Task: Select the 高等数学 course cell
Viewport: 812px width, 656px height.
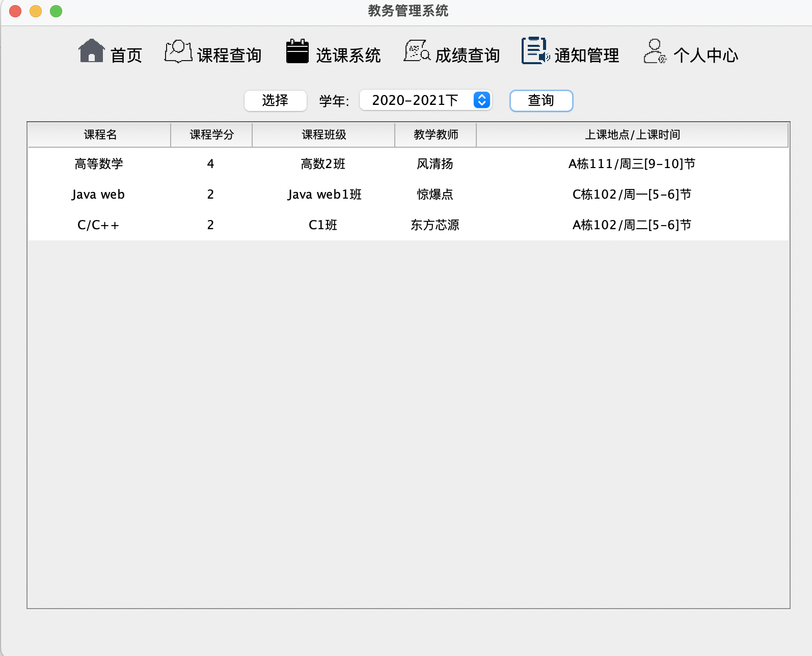Action: tap(99, 164)
